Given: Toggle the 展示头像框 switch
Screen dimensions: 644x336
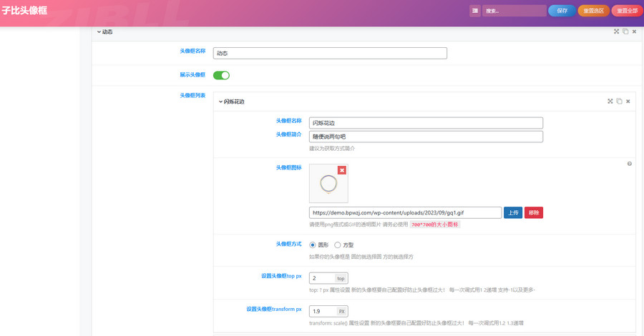Looking at the screenshot, I should pos(221,75).
